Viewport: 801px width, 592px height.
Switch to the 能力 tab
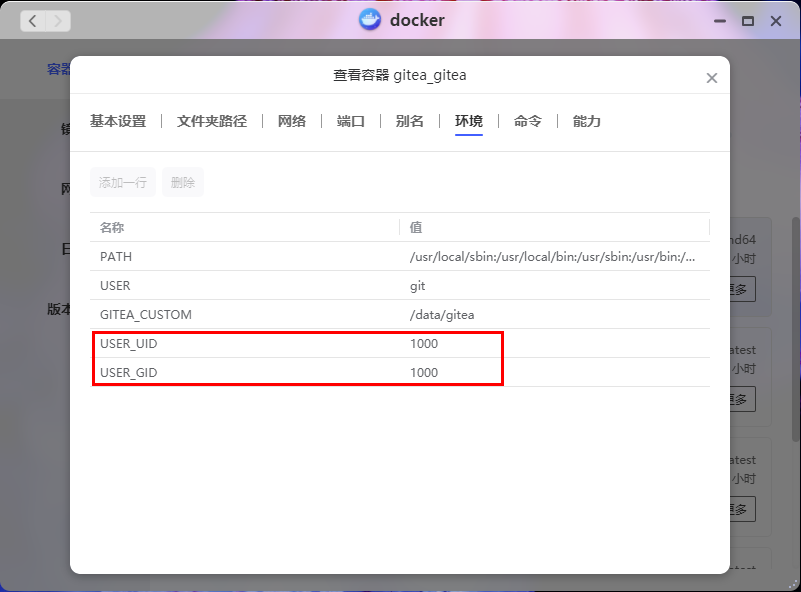[586, 121]
